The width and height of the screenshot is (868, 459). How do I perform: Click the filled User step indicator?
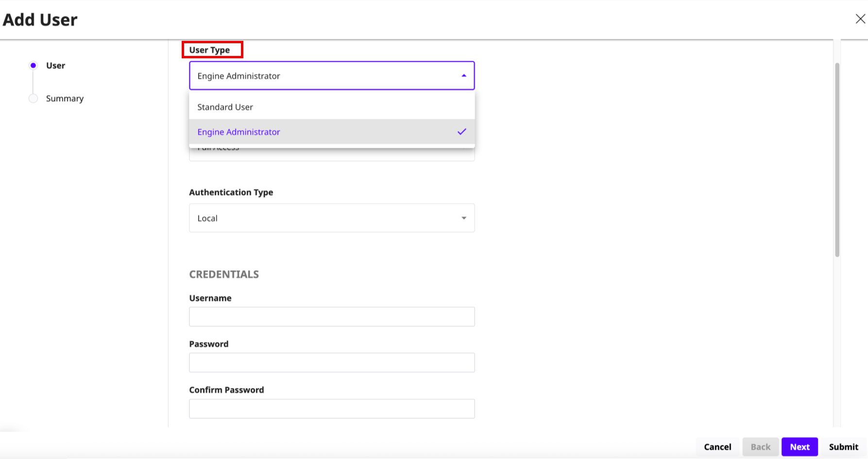[33, 65]
